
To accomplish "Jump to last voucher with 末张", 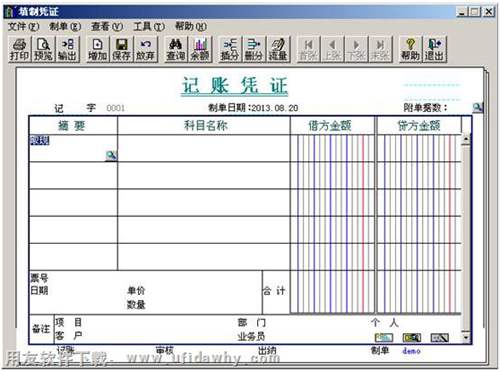I will pos(380,49).
